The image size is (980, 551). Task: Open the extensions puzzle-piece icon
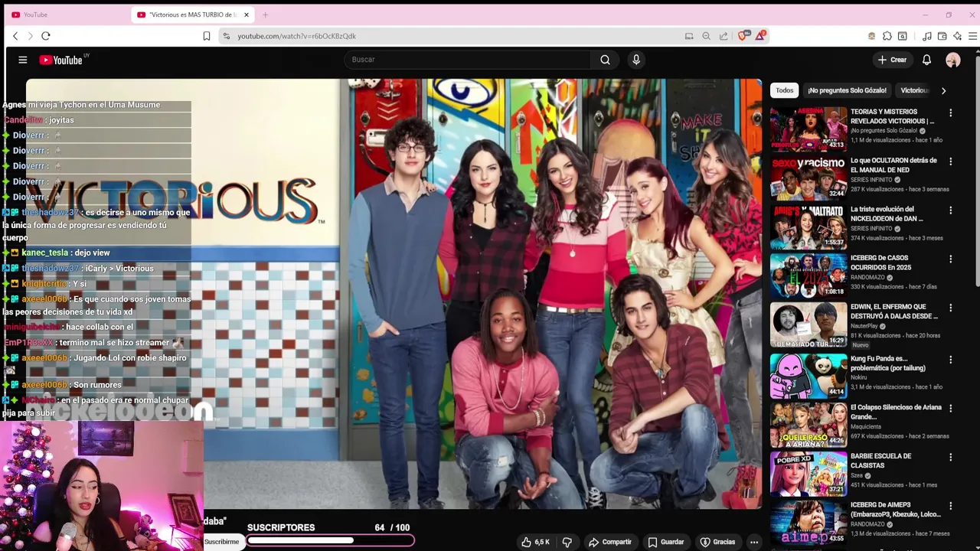click(x=887, y=36)
